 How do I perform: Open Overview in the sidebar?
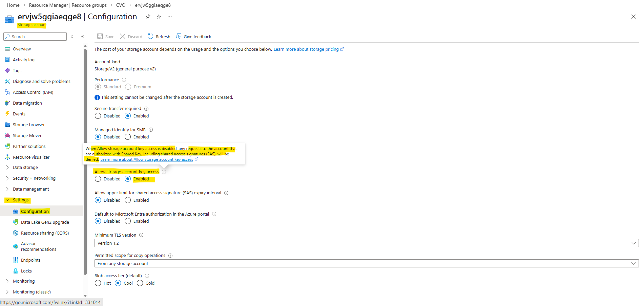pos(22,49)
